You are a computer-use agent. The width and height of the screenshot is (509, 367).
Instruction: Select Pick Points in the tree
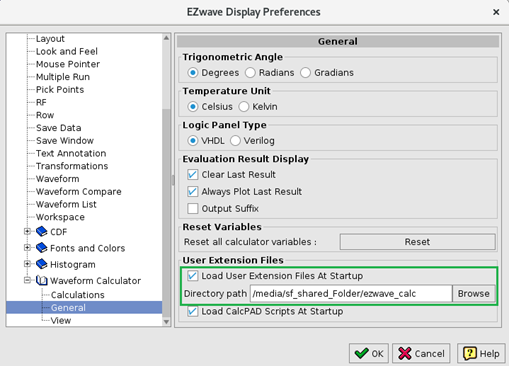[60, 90]
